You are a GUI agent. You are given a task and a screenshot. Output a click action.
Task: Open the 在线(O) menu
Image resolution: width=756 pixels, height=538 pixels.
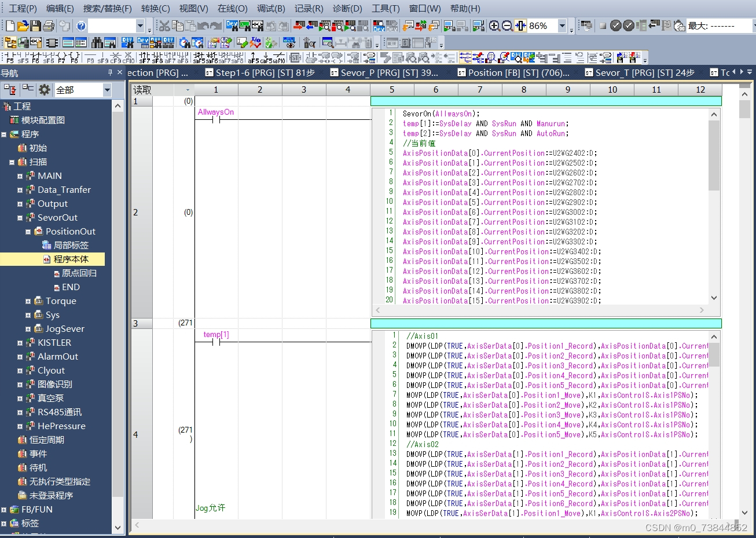[232, 8]
